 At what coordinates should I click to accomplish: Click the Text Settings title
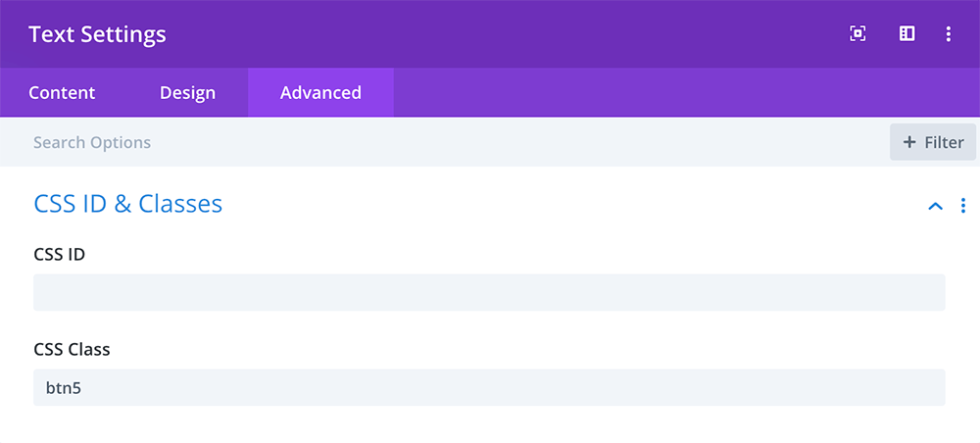[97, 34]
